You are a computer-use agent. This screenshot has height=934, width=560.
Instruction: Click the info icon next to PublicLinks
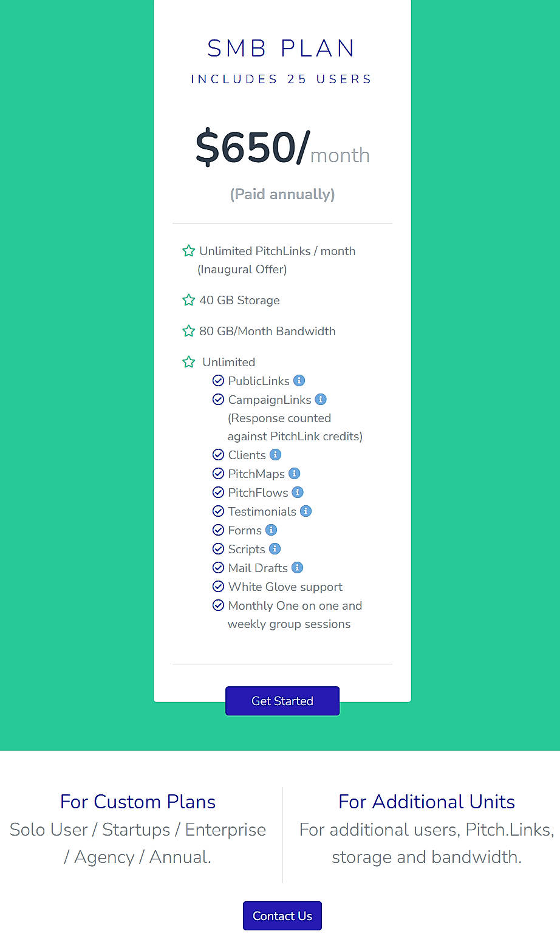[x=299, y=381]
